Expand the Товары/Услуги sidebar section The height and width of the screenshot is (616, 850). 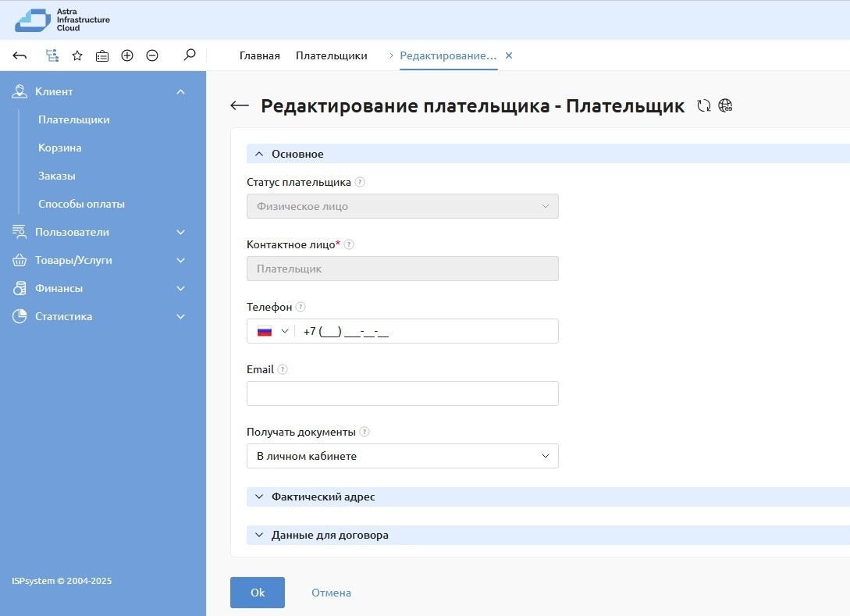tap(181, 260)
